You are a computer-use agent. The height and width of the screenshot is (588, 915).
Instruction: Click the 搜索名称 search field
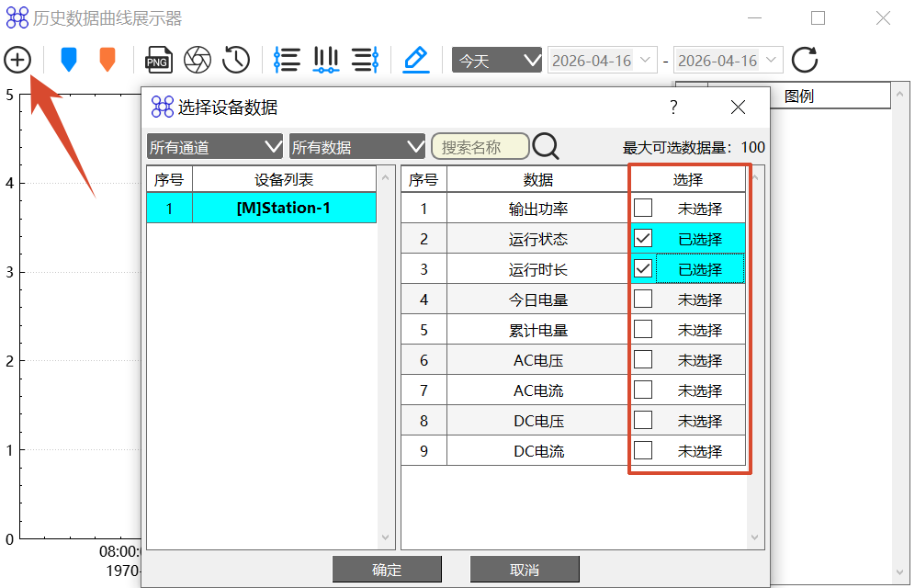click(480, 146)
